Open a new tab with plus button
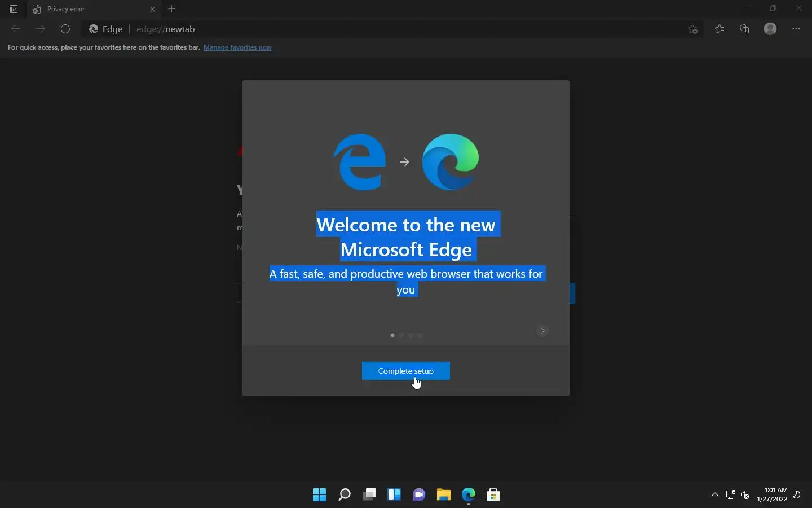812x508 pixels. pyautogui.click(x=172, y=9)
